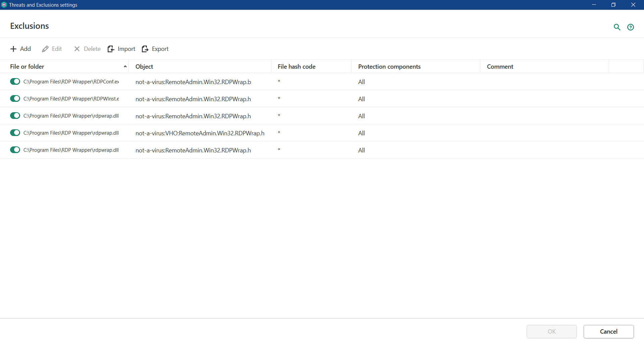This screenshot has width=644, height=345.
Task: Click the Exclusions page heading
Action: tap(30, 26)
